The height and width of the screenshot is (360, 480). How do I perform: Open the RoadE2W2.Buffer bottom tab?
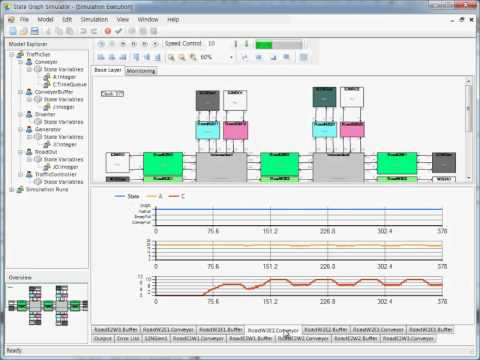click(356, 338)
